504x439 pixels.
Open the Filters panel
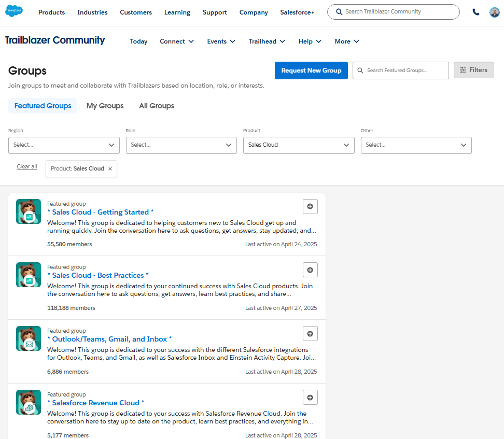click(x=473, y=70)
